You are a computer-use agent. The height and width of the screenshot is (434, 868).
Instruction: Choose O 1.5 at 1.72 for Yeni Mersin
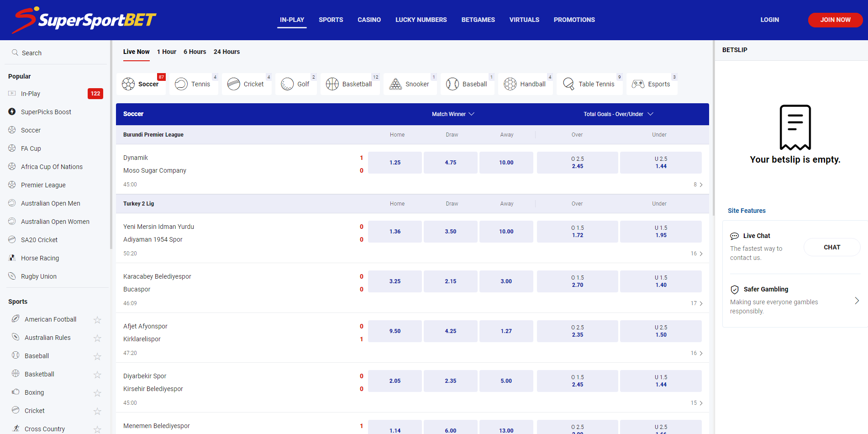(578, 232)
